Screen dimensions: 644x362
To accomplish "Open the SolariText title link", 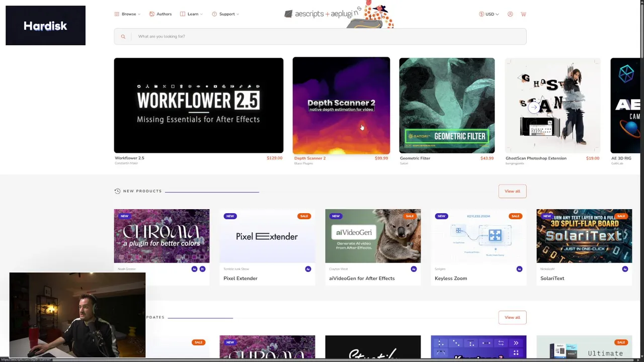I will [552, 278].
